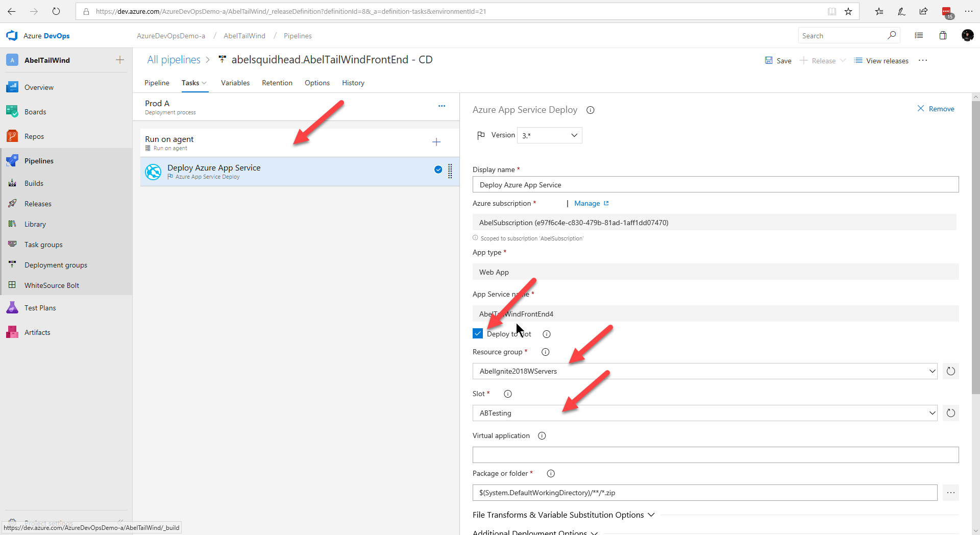Go to All pipelines breadcrumb

coord(174,60)
